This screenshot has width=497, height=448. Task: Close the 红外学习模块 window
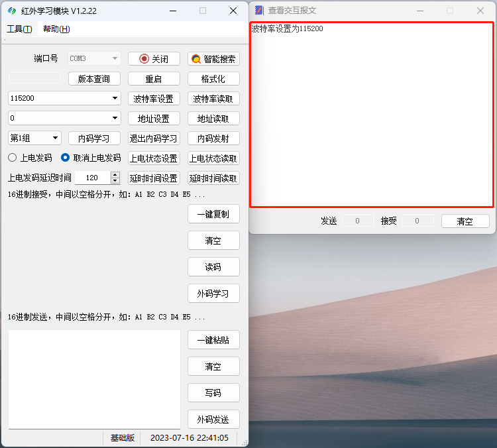(x=233, y=11)
